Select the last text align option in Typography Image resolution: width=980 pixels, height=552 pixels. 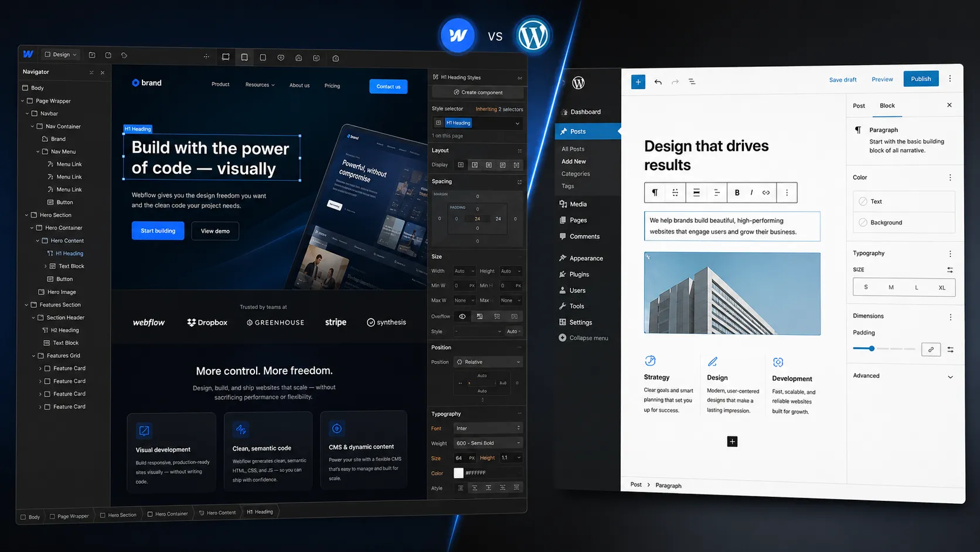click(516, 487)
